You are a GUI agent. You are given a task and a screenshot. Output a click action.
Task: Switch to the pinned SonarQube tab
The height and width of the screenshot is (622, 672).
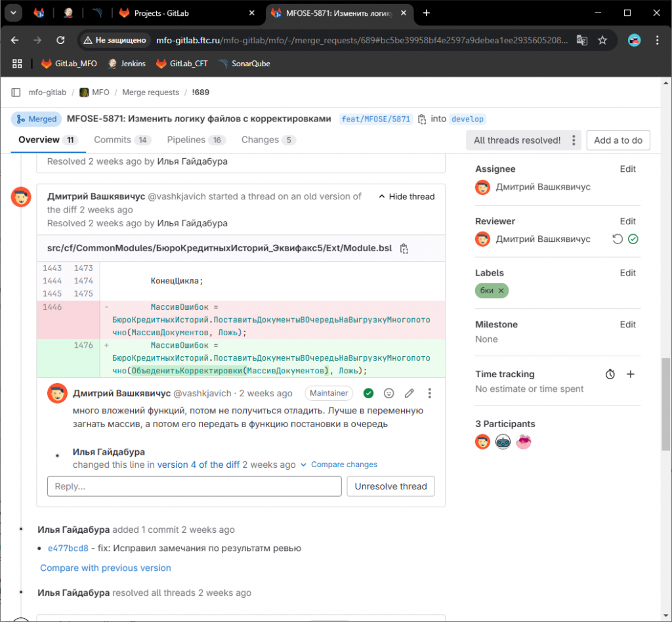click(97, 13)
